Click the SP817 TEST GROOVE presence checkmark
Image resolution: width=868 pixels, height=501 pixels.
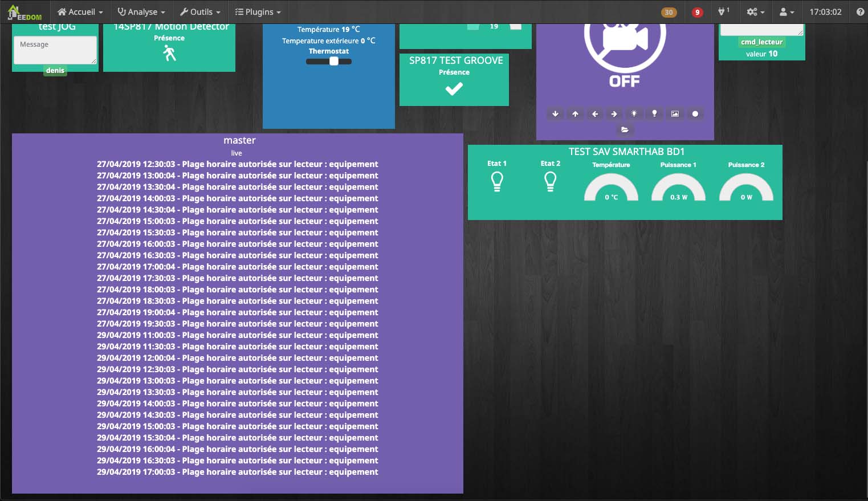coord(454,89)
